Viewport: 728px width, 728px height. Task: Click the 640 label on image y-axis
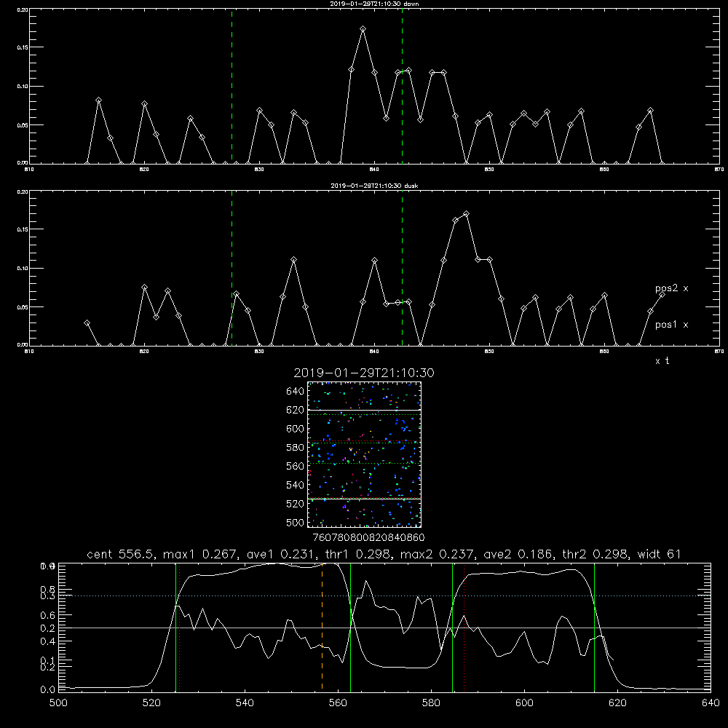click(296, 392)
